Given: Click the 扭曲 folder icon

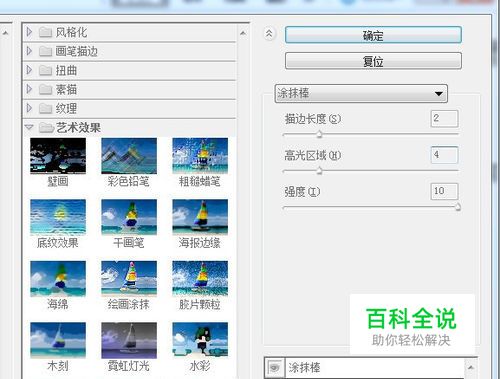Looking at the screenshot, I should pos(45,70).
